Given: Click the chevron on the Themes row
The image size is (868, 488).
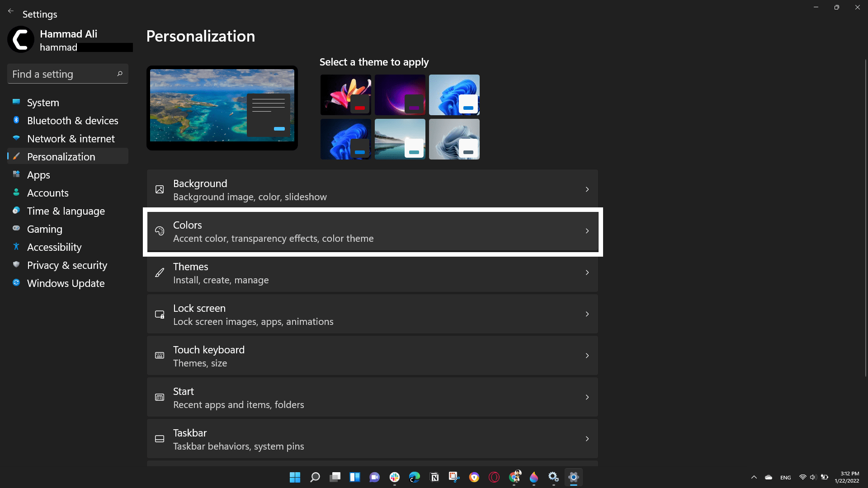Looking at the screenshot, I should [x=587, y=272].
